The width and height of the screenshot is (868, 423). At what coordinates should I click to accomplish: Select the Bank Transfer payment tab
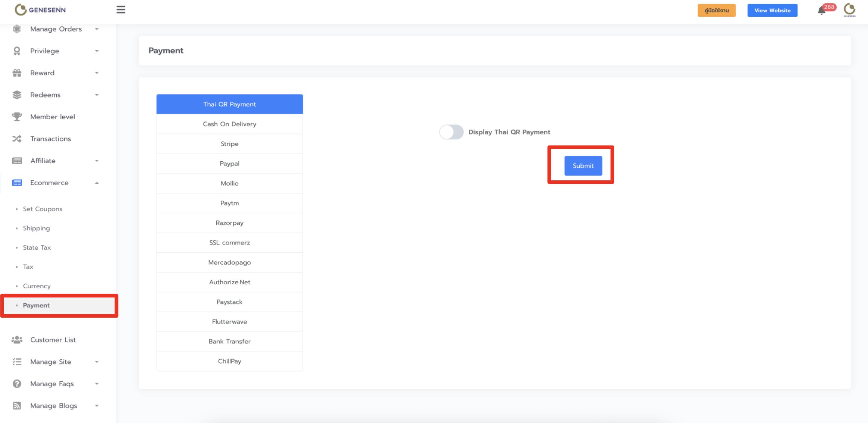click(x=229, y=341)
